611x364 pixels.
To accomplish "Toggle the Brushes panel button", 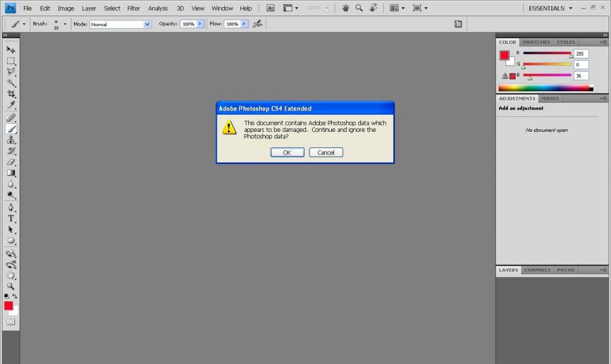I will [458, 24].
